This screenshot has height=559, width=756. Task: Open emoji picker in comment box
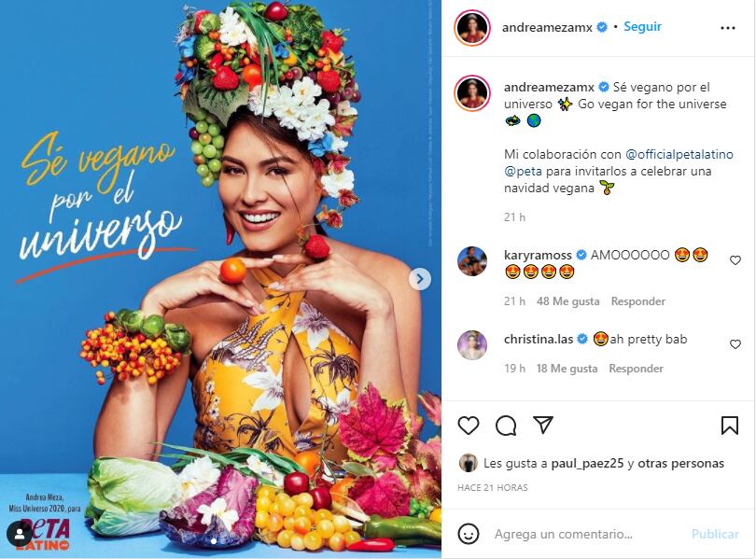click(x=469, y=534)
